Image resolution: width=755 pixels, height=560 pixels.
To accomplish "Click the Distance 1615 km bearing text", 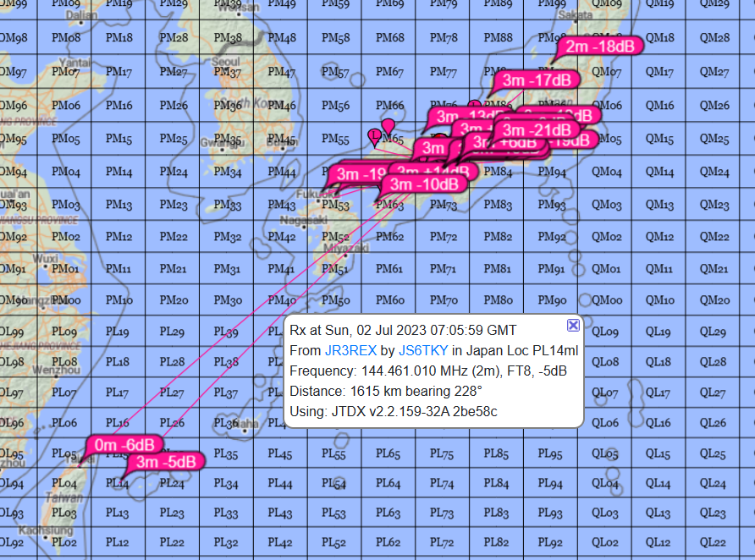I will coord(386,391).
